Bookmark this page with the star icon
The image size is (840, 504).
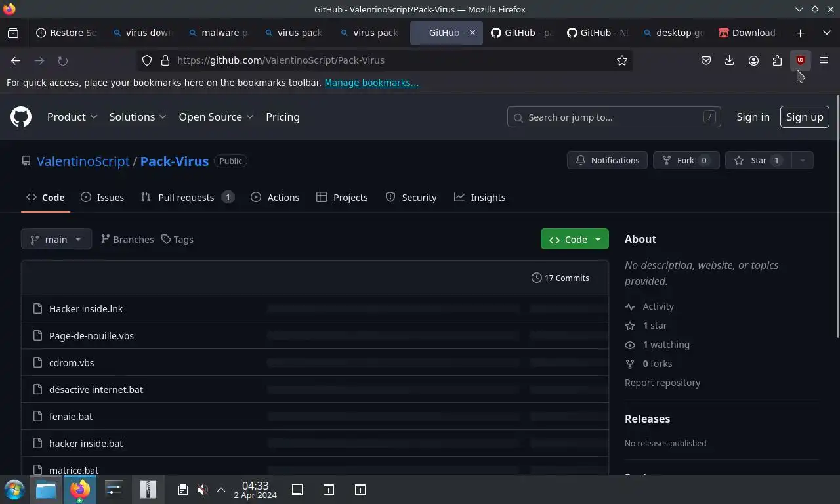622,60
